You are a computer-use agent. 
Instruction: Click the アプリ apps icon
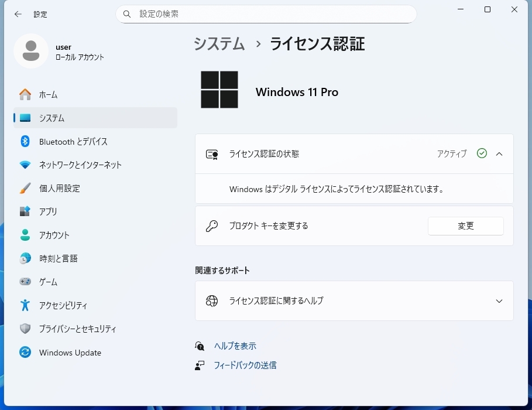pyautogui.click(x=25, y=211)
